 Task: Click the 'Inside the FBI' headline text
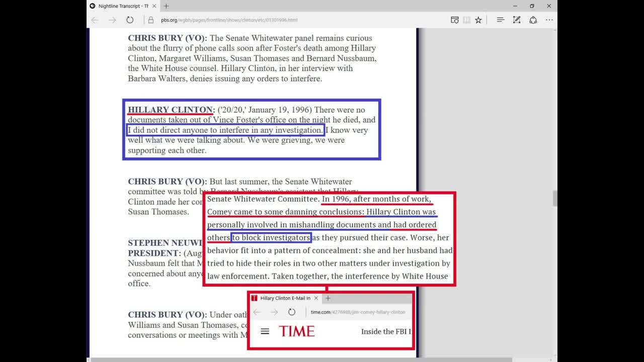(386, 331)
